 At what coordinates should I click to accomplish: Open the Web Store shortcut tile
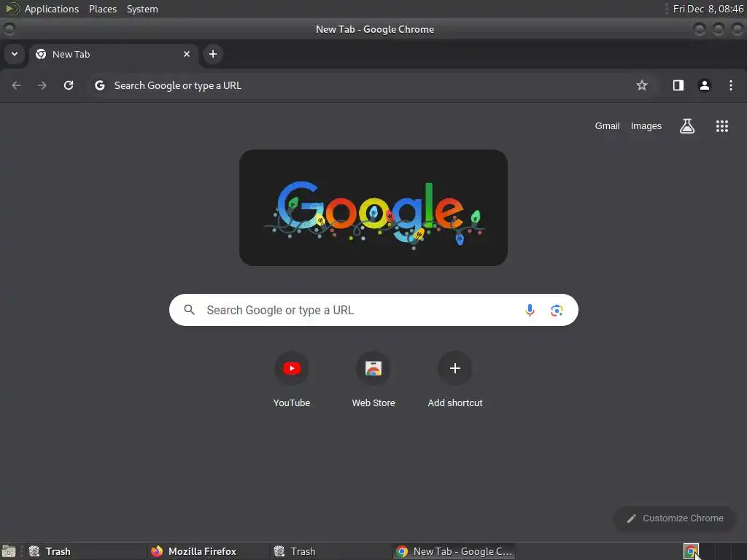373,379
